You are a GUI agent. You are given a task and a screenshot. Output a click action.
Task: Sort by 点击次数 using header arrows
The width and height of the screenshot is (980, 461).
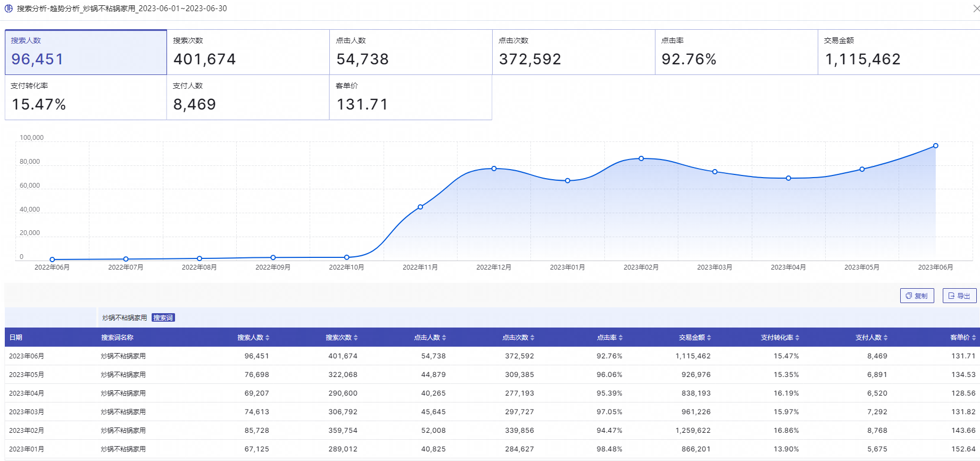click(x=533, y=338)
